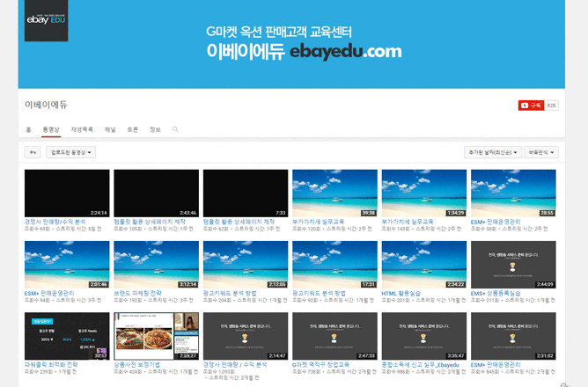Click '템플릿 활용 상세페이지 제작' title with 62 views
The image size is (588, 387).
coord(239,222)
